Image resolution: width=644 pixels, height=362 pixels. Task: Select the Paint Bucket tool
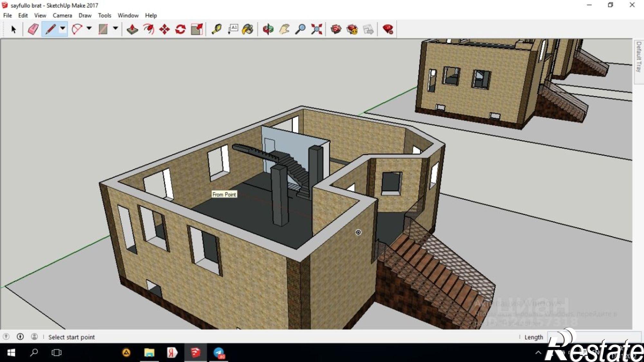point(248,29)
